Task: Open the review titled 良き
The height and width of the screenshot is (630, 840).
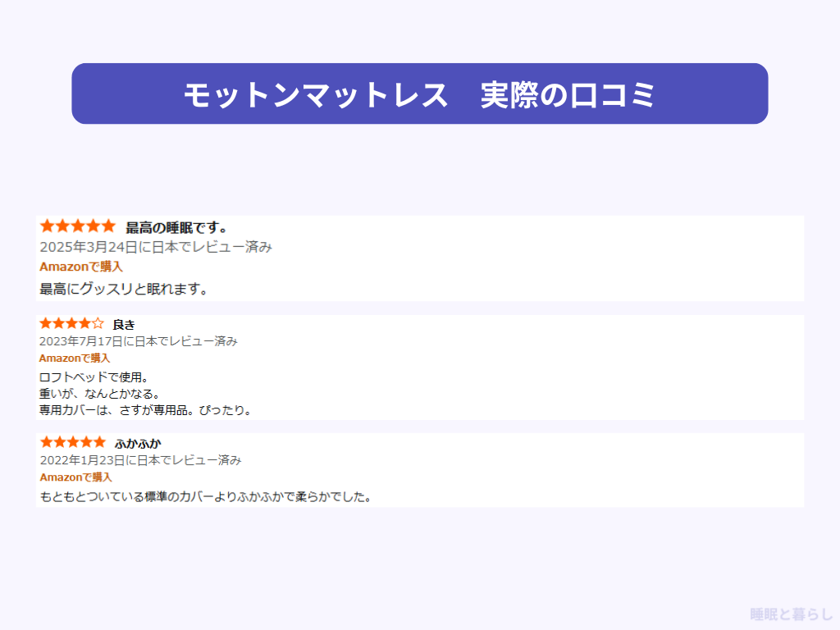Action: (124, 325)
